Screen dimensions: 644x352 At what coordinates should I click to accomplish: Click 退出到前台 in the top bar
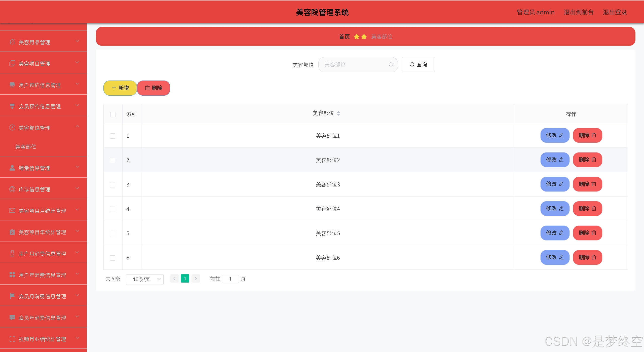[578, 12]
